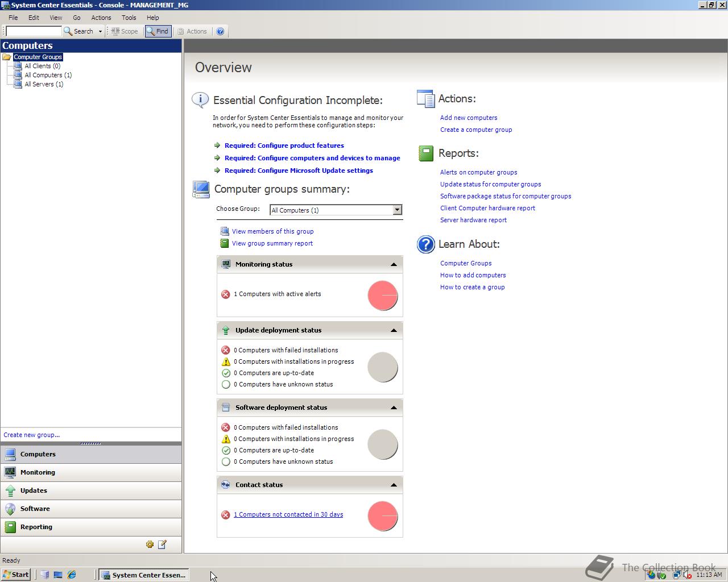
Task: Click the notepad edit icon below navigation
Action: tap(162, 544)
